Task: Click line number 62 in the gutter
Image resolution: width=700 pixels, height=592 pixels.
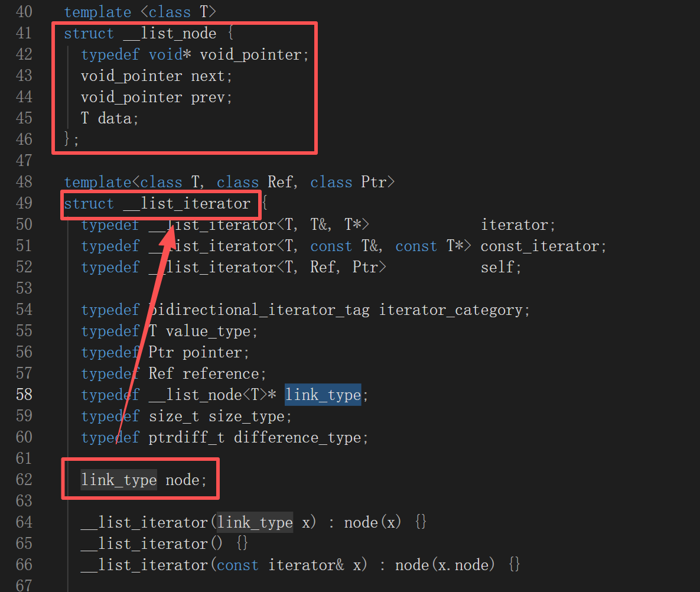Action: point(24,480)
